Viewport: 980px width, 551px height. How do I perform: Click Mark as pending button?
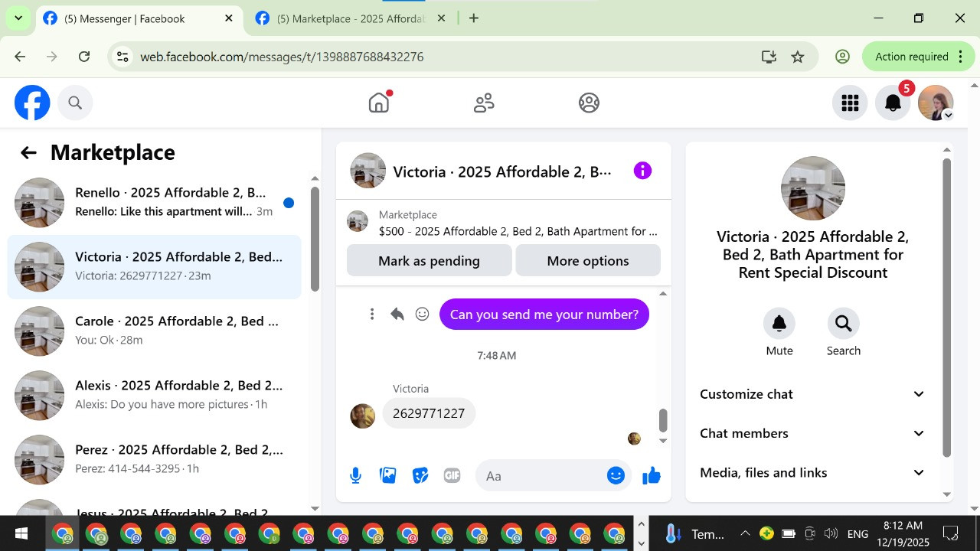pos(429,261)
